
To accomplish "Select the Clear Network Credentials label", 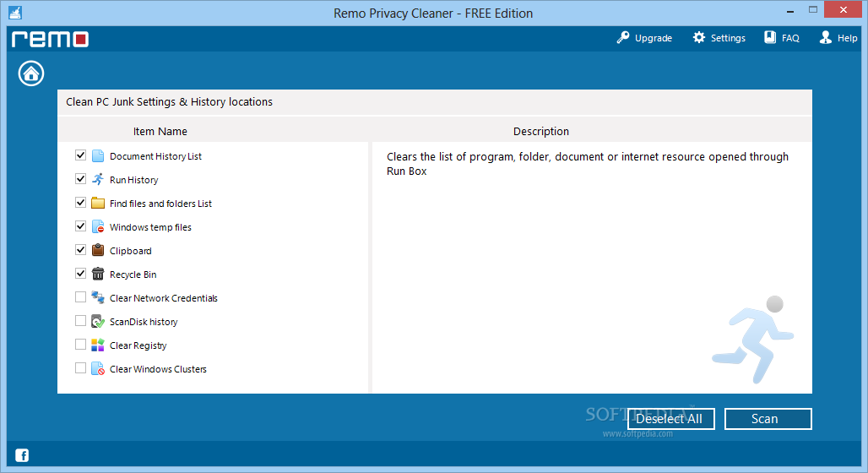I will tap(163, 298).
